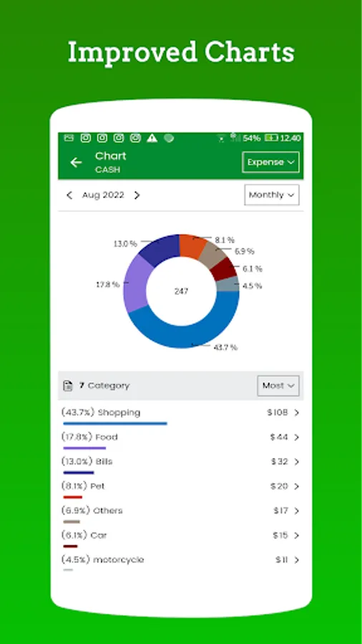Image resolution: width=362 pixels, height=644 pixels.
Task: Click the Food purple progress bar
Action: pos(84,448)
